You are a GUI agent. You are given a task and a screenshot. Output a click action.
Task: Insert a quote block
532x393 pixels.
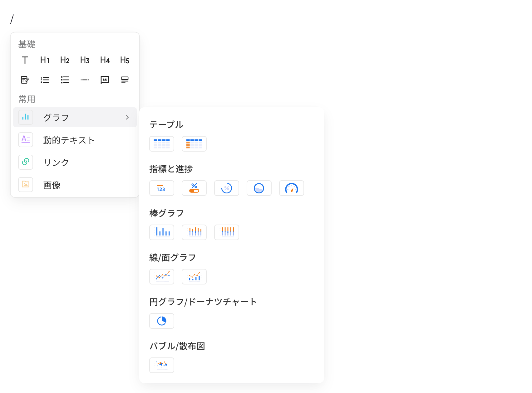click(x=105, y=80)
